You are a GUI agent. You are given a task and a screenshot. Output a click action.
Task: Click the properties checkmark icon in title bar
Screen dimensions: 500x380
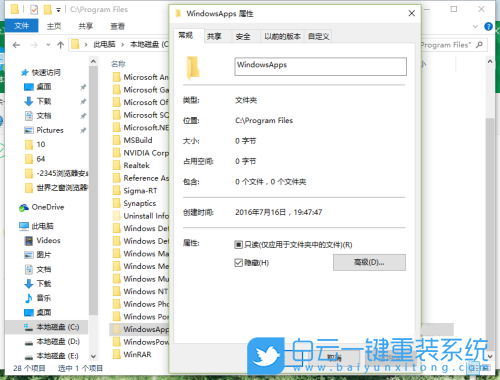34,10
